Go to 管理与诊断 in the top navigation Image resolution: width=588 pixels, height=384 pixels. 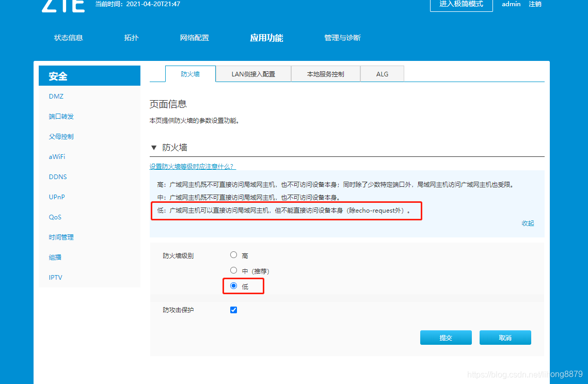(x=342, y=37)
